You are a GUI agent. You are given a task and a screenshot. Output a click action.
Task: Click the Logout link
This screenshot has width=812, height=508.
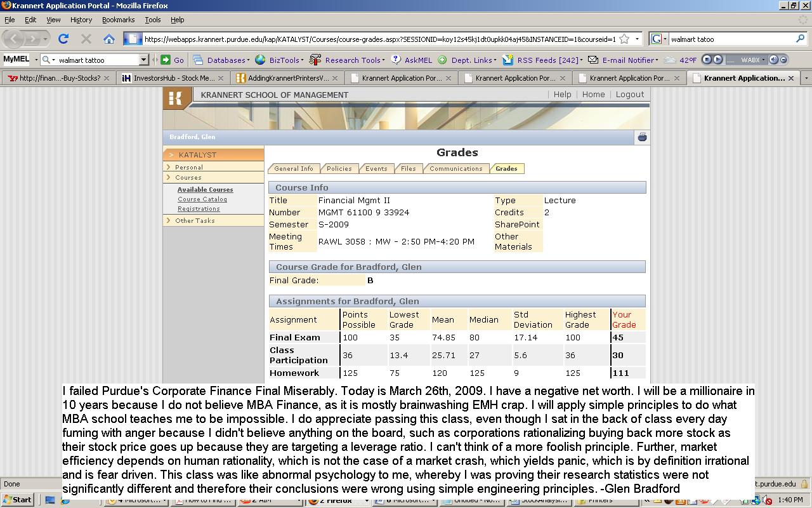click(x=629, y=94)
